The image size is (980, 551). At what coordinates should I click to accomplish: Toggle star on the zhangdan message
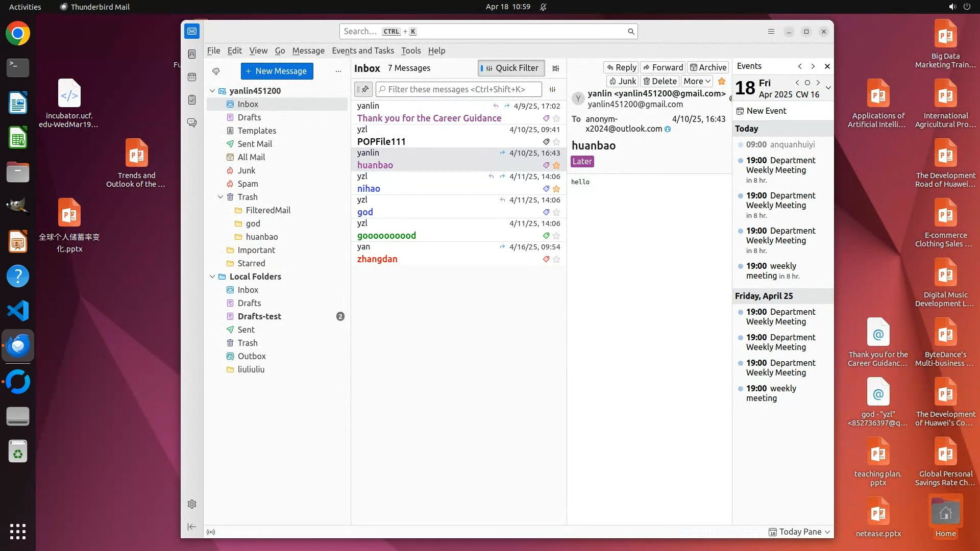tap(556, 259)
